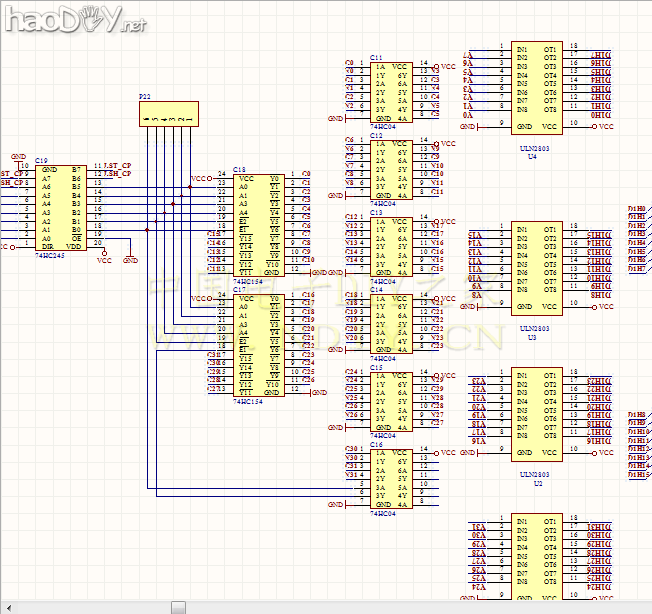
Task: Click the GND power symbol near C19
Action: point(18,157)
